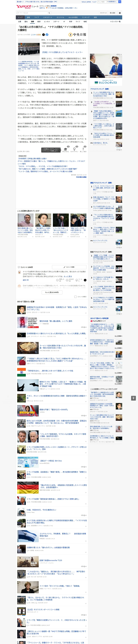Click the コメントを書く button
This screenshot has height=644, width=138.
point(69,267)
